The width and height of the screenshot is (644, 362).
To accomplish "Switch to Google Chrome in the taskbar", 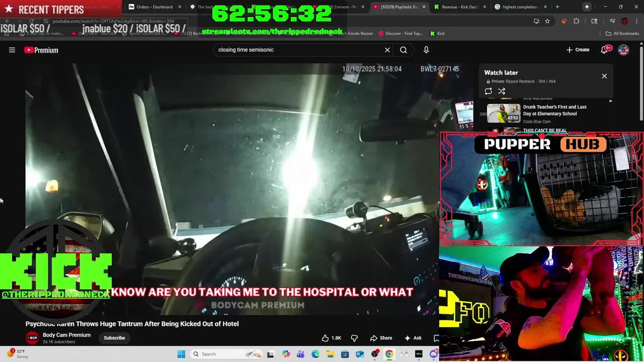I will click(389, 354).
